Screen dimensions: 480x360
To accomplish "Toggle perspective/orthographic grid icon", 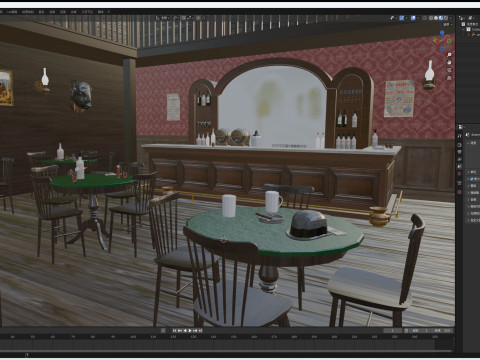I will coord(449,78).
